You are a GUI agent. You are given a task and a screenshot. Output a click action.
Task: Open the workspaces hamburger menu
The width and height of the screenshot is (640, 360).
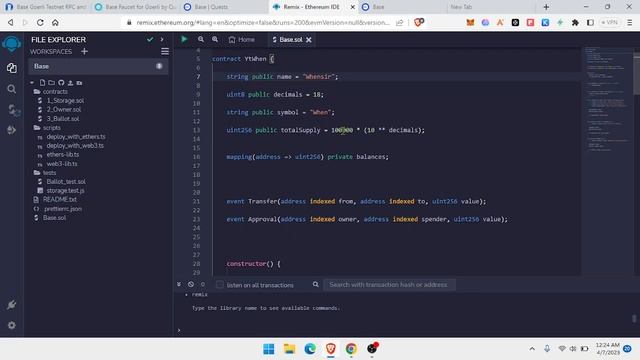(x=165, y=51)
